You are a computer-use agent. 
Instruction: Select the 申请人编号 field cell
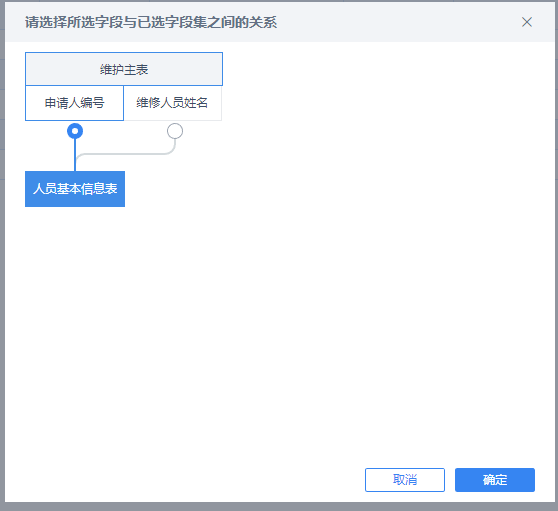(74, 103)
